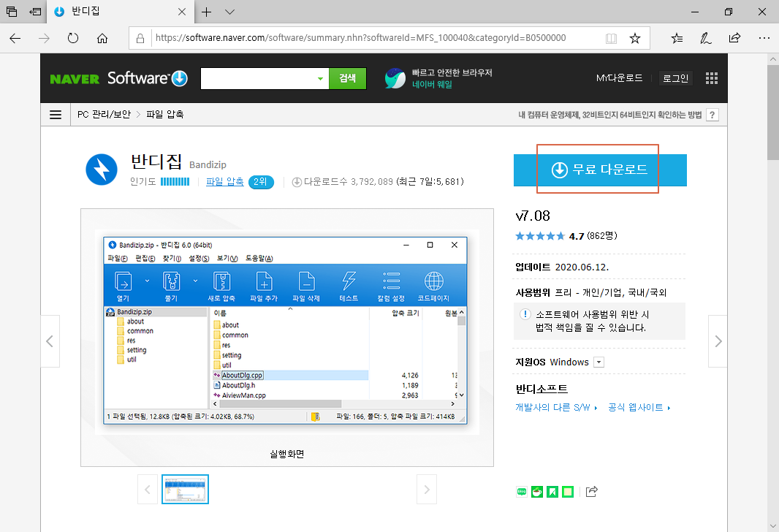Set these tabs aside icon
Screen dimensions: 779x532
35,12
